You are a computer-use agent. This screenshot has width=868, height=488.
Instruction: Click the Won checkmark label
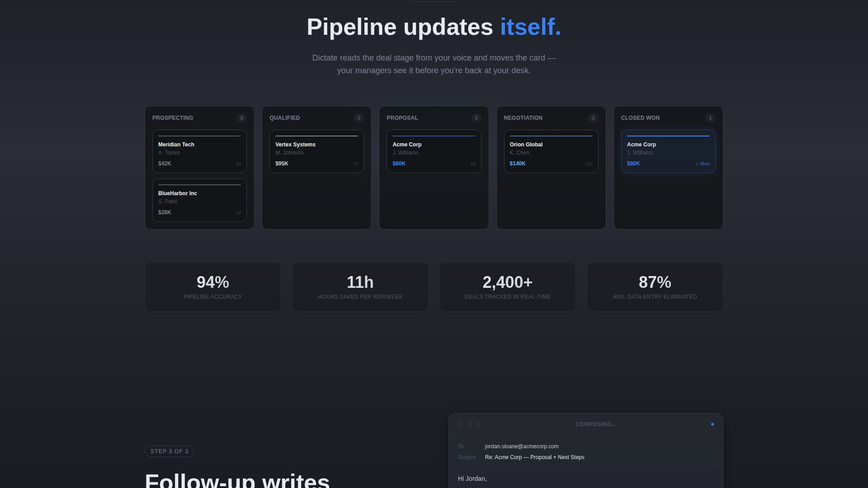coord(703,164)
